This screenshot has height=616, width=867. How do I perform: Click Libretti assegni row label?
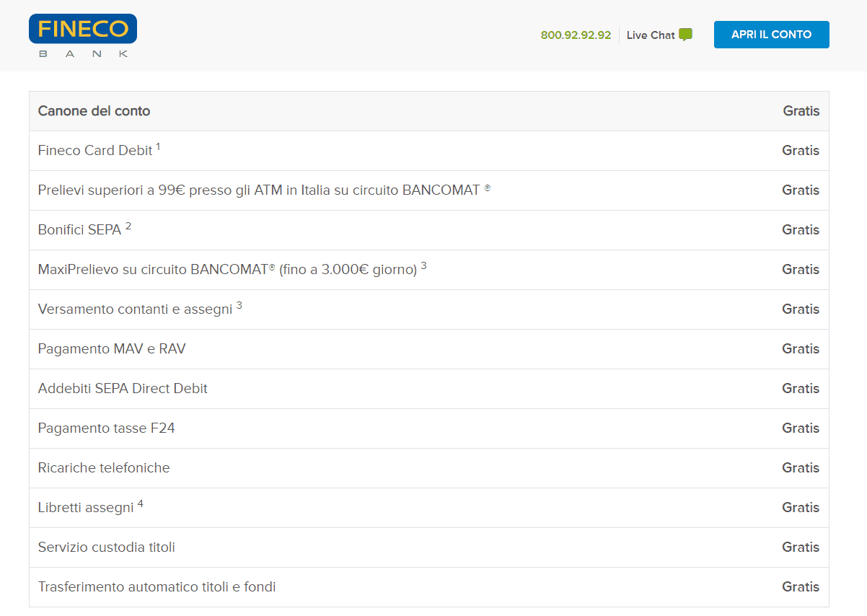click(x=86, y=508)
